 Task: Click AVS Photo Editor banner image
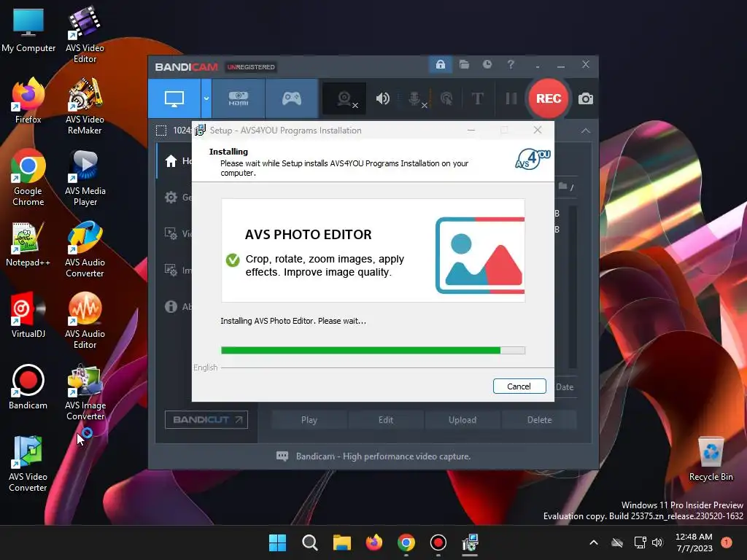click(373, 251)
